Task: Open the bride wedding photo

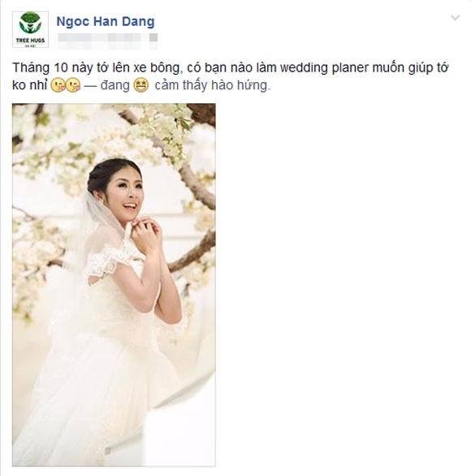Action: point(114,285)
